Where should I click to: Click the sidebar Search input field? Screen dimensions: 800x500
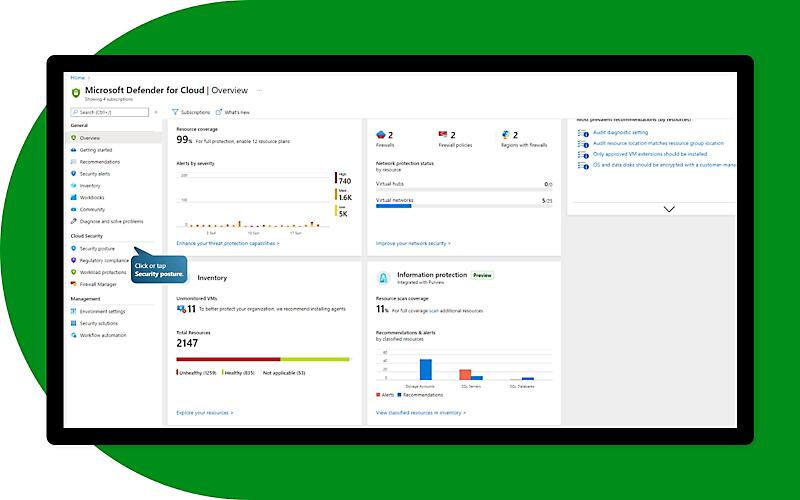(110, 113)
